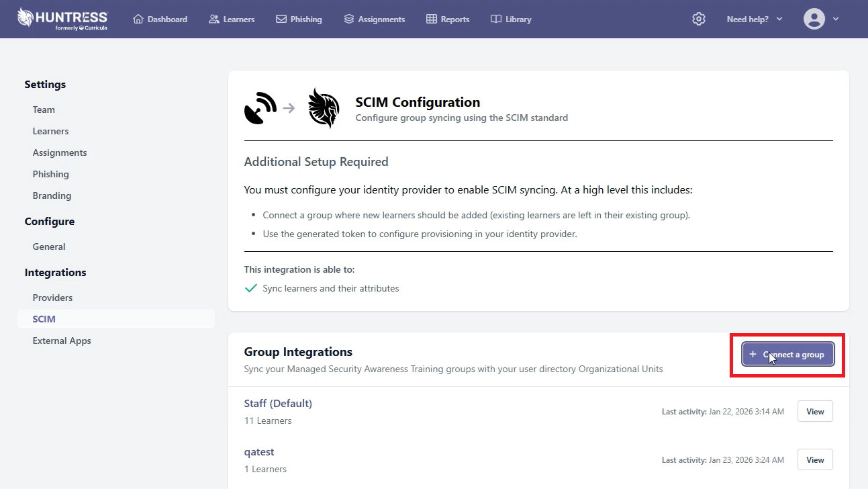Expand the Need help? dropdown

click(x=755, y=19)
